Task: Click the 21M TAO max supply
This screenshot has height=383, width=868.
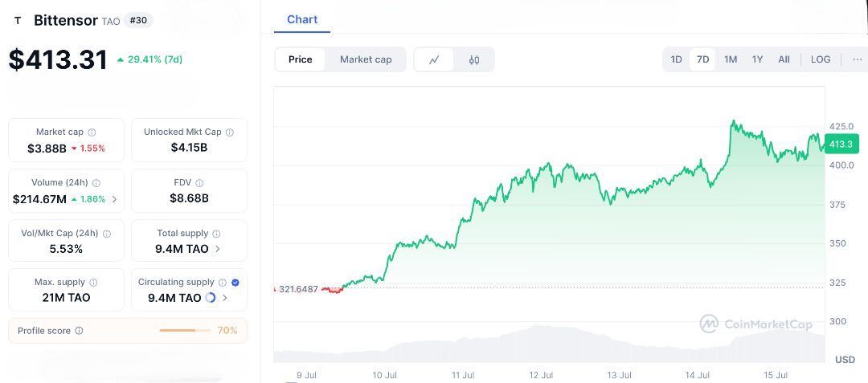Action: (x=66, y=298)
